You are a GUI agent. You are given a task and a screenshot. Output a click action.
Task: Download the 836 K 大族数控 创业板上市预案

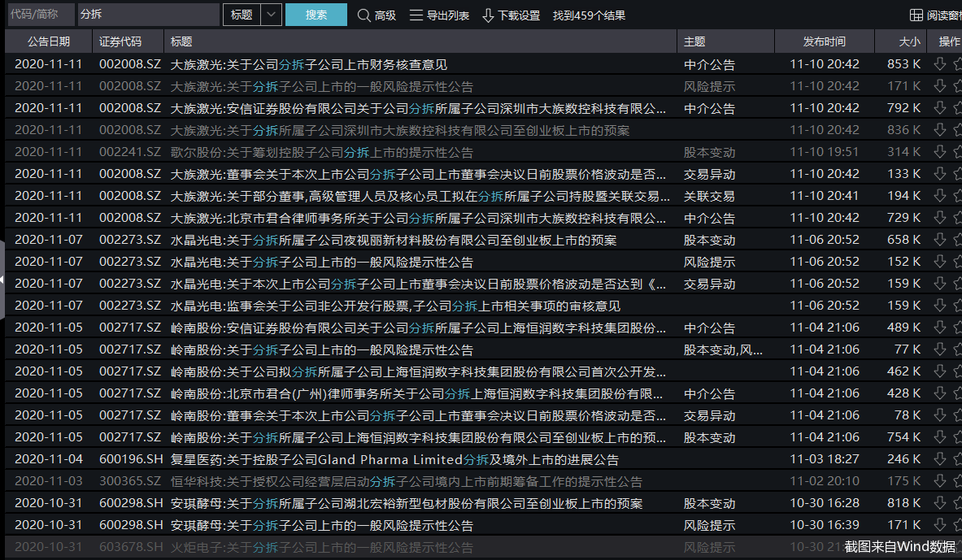(939, 130)
